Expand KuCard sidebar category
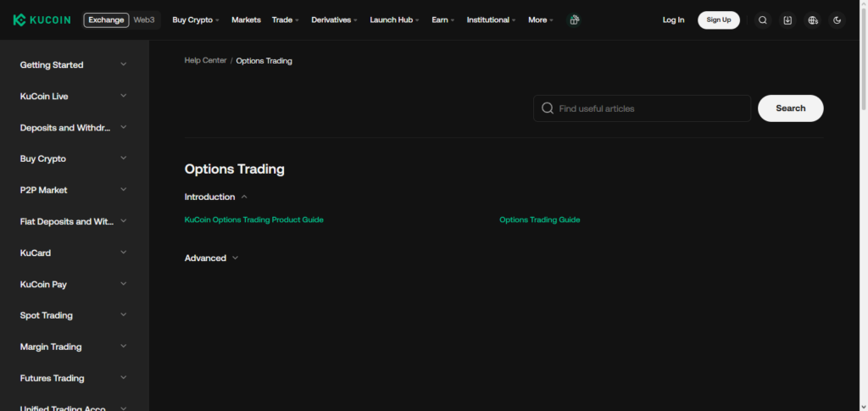 pos(75,253)
